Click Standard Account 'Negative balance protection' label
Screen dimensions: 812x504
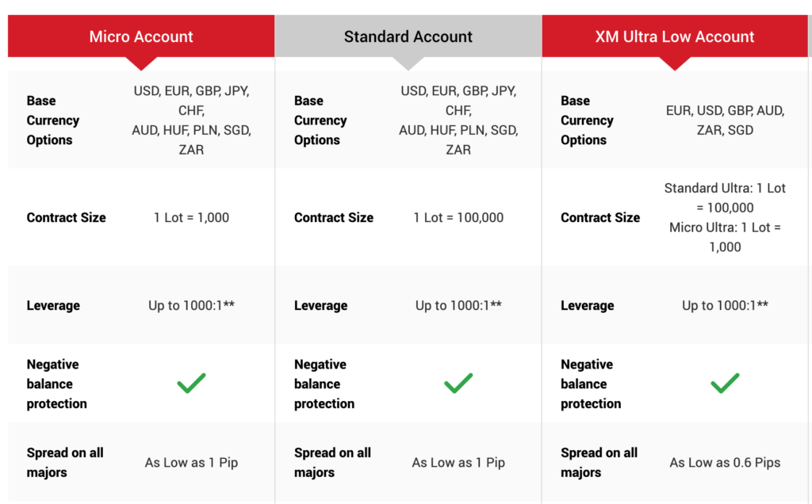click(x=324, y=384)
